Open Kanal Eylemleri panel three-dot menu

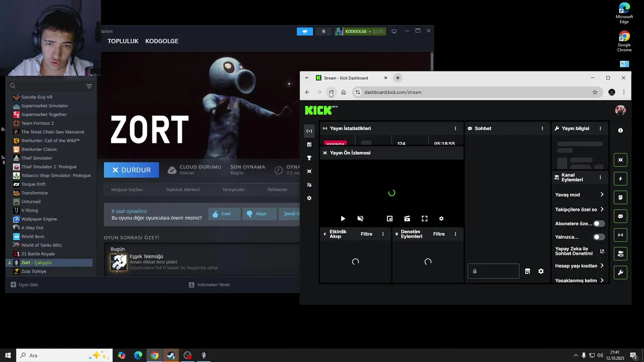pyautogui.click(x=600, y=177)
